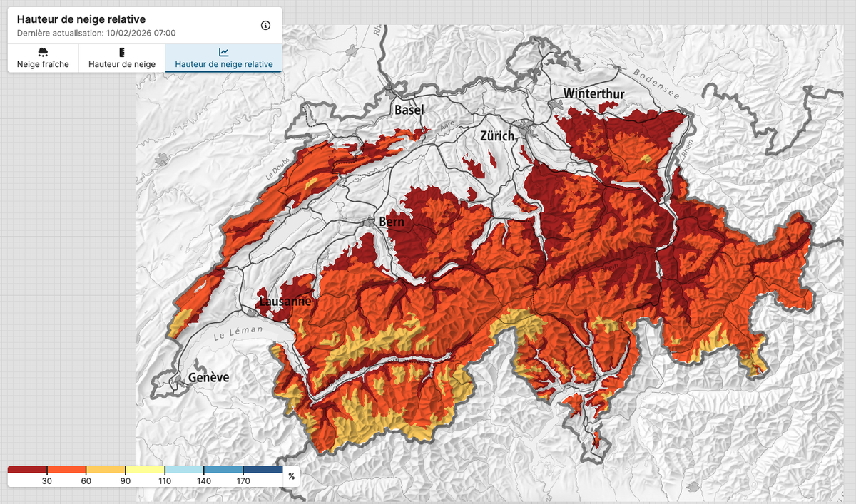Click the medium blue legend swatch 140–170%

pos(223,470)
